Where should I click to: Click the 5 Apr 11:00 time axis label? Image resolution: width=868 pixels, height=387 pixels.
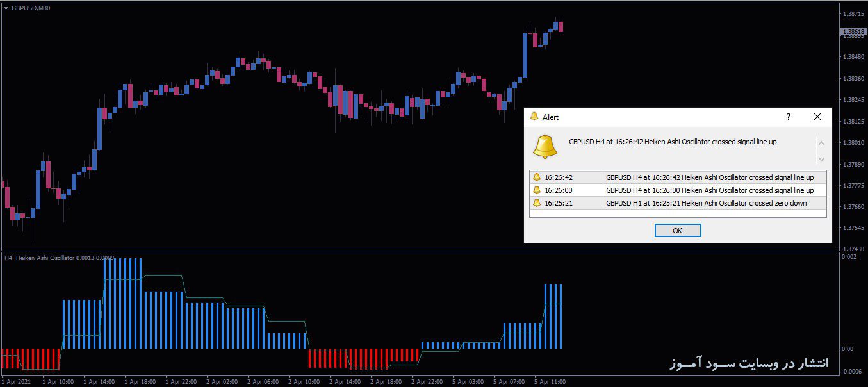click(550, 382)
